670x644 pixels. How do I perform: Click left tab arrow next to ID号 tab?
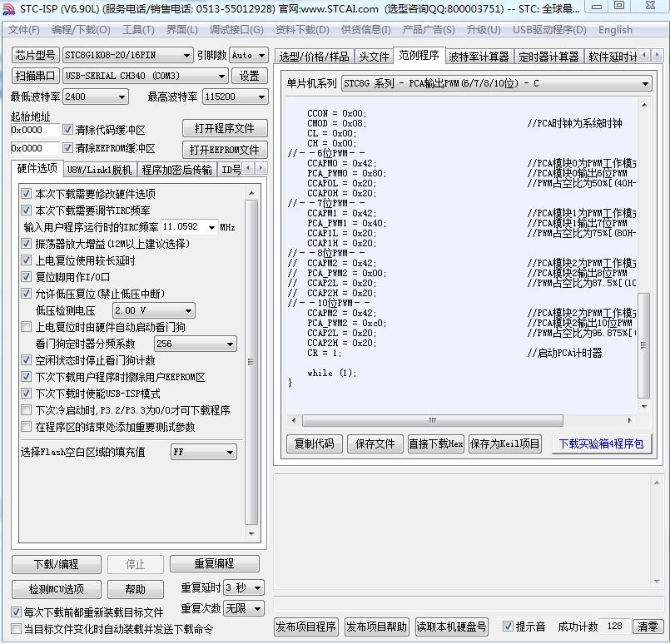[x=249, y=168]
